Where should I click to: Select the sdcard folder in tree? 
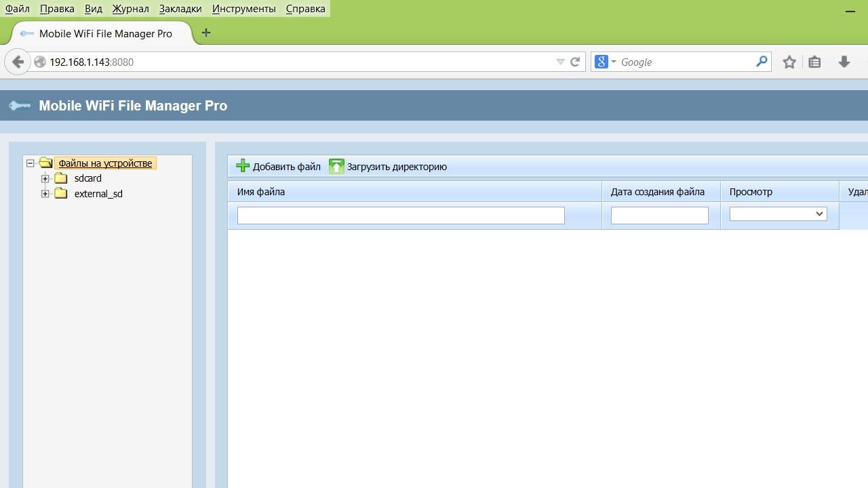[87, 178]
